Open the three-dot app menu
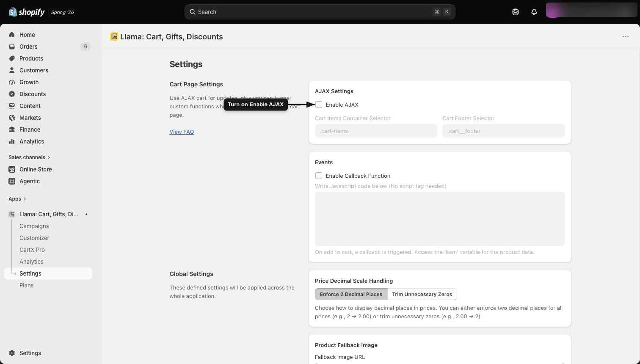Viewport: 640px width, 364px height. pos(626,36)
